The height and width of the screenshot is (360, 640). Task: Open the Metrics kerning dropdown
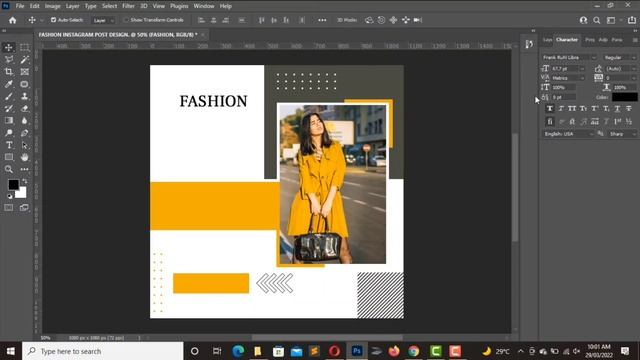[x=582, y=78]
